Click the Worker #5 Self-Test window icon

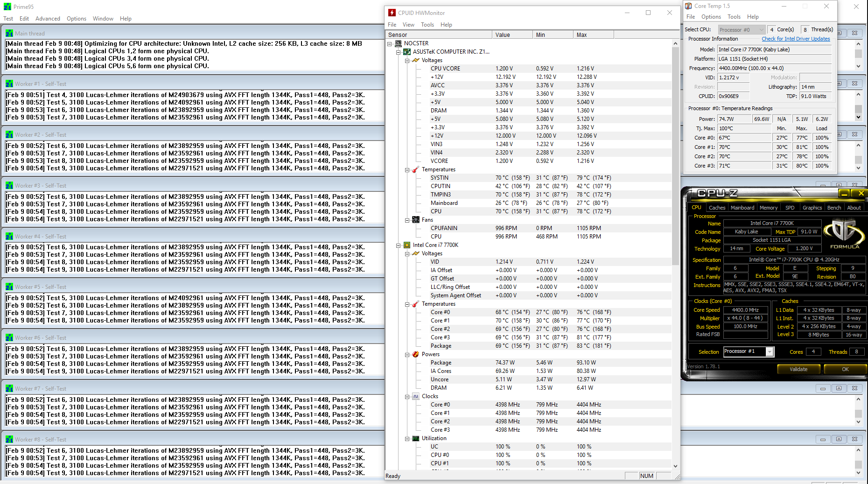(9, 287)
